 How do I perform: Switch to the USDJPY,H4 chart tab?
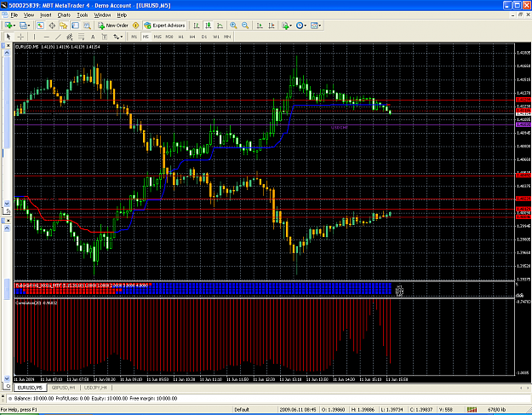tap(95, 388)
